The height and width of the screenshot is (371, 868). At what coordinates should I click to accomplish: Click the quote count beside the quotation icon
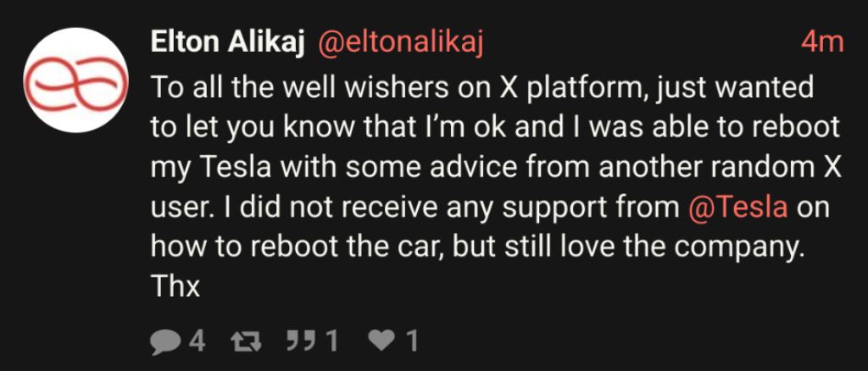point(331,341)
